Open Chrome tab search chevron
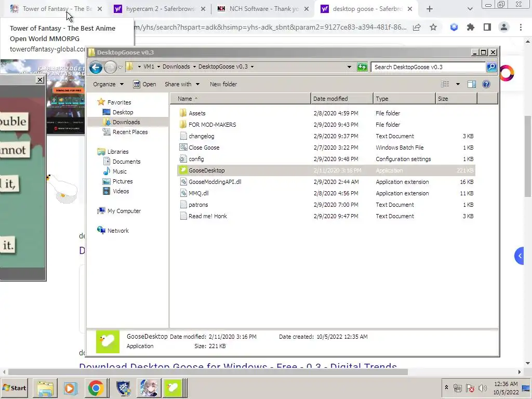The width and height of the screenshot is (532, 399). [470, 9]
